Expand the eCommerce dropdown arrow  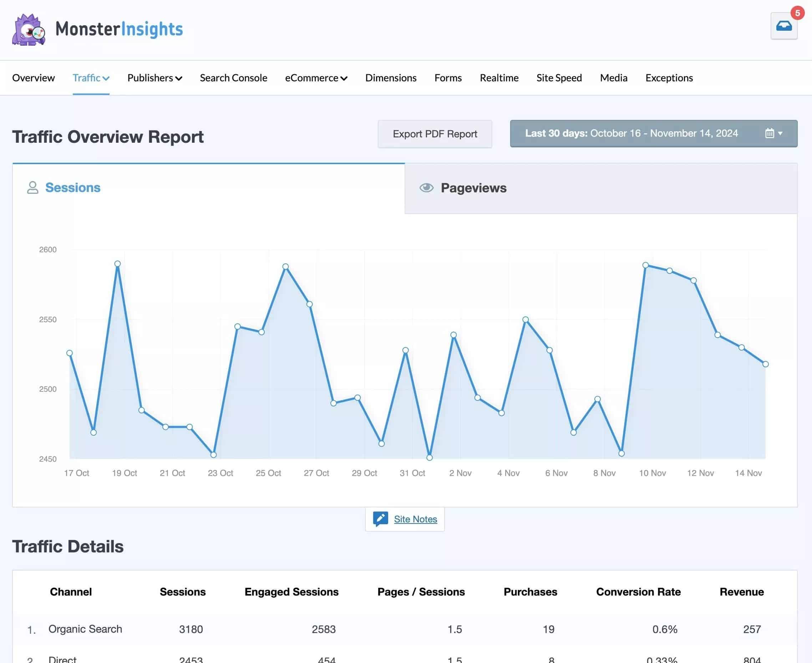[x=344, y=78]
